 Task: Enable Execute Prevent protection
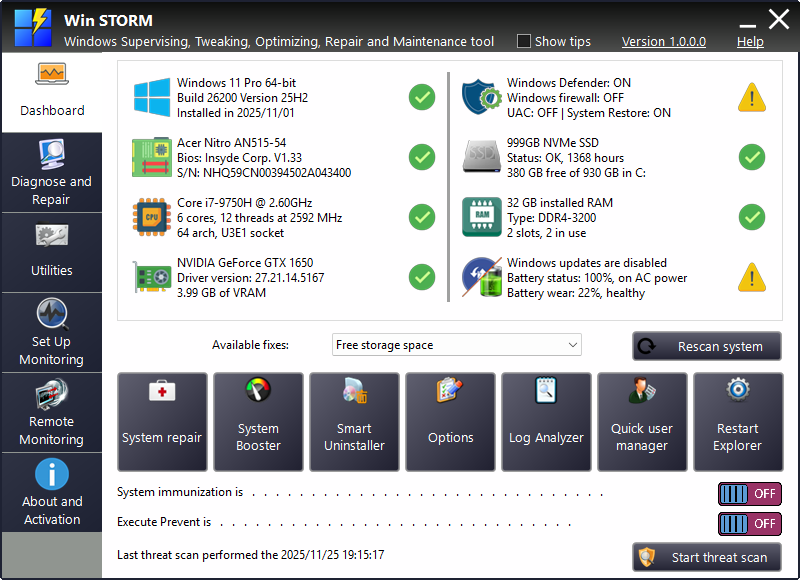pyautogui.click(x=749, y=524)
